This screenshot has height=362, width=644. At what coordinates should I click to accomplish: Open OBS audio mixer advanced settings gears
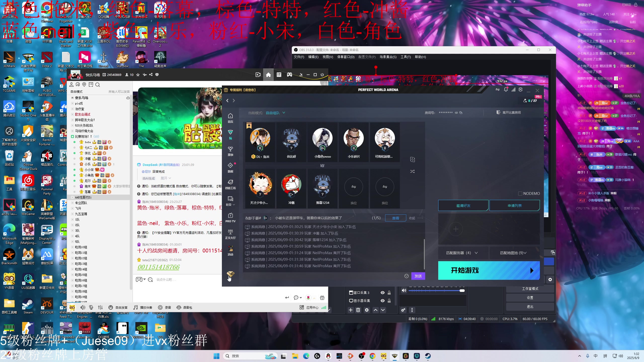(403, 310)
